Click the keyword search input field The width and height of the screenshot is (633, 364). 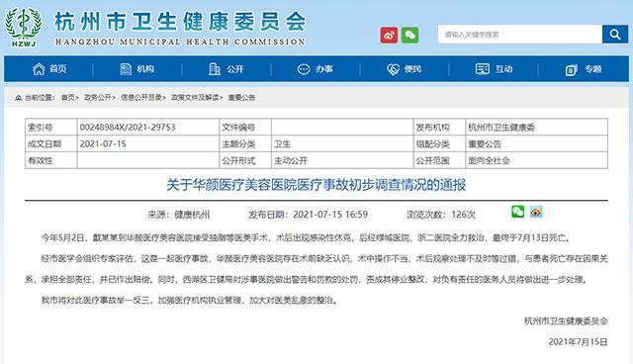(520, 35)
